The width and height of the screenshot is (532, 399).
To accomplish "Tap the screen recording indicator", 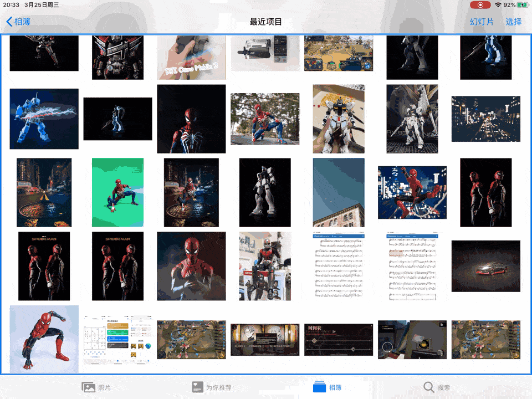I will pyautogui.click(x=480, y=5).
